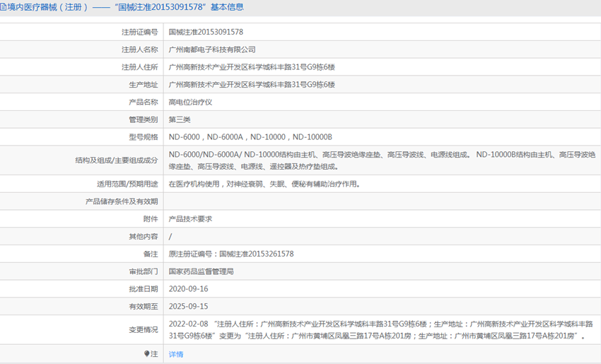Image resolution: width=601 pixels, height=364 pixels.
Task: Click the 产品名称 label
Action: 144,102
